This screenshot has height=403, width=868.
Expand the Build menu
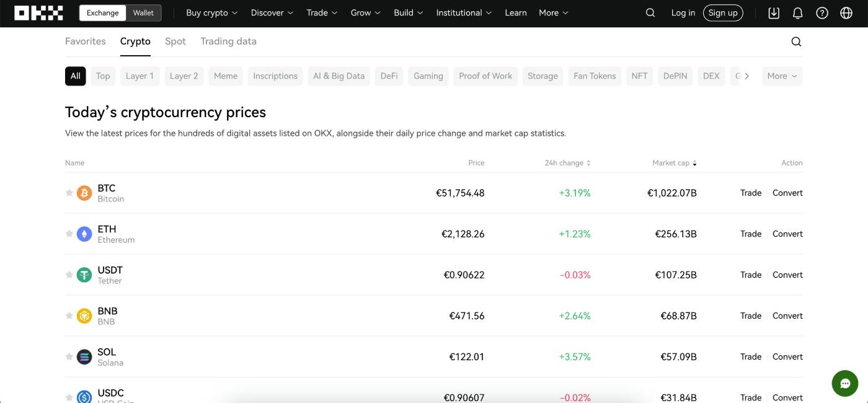tap(409, 13)
